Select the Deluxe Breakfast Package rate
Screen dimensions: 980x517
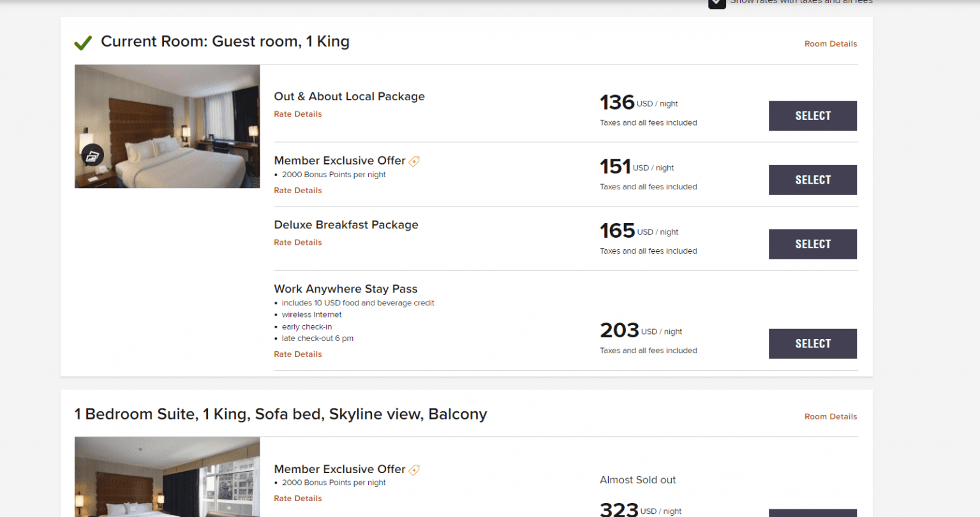pyautogui.click(x=813, y=244)
